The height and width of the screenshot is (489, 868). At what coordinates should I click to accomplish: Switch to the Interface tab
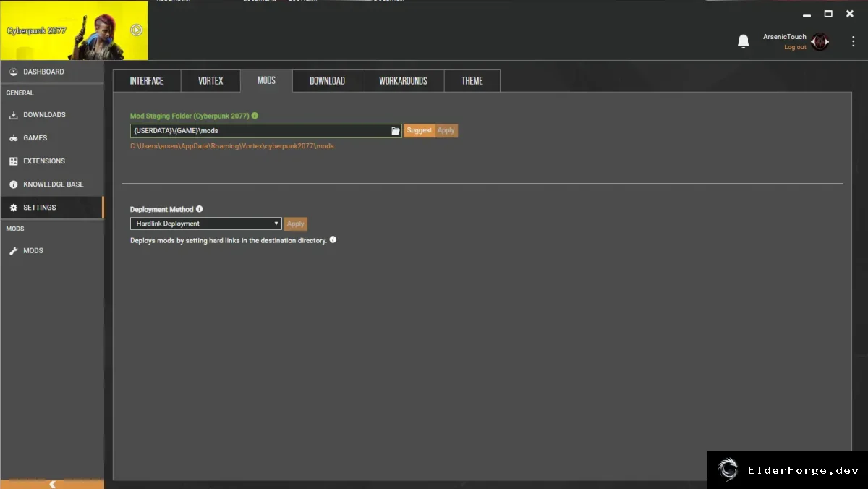[x=147, y=81]
